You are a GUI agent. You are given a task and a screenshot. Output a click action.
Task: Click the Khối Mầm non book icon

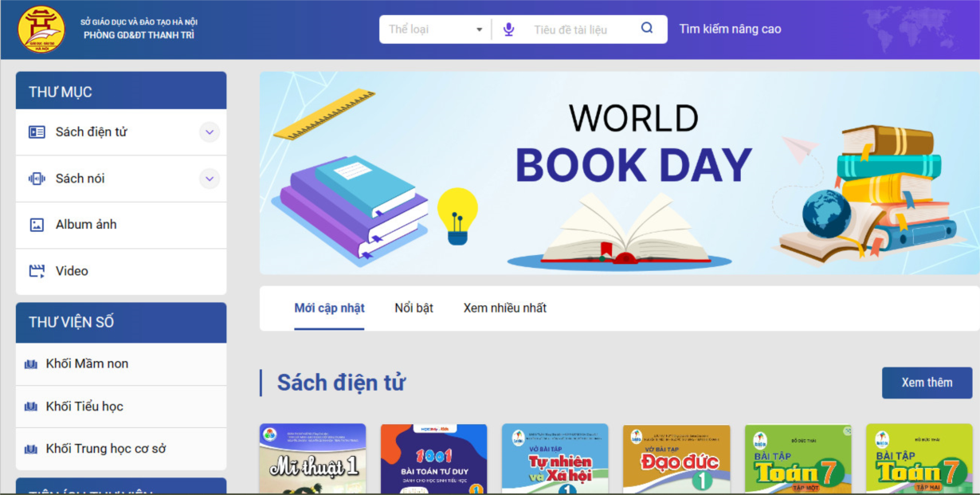[x=31, y=364]
